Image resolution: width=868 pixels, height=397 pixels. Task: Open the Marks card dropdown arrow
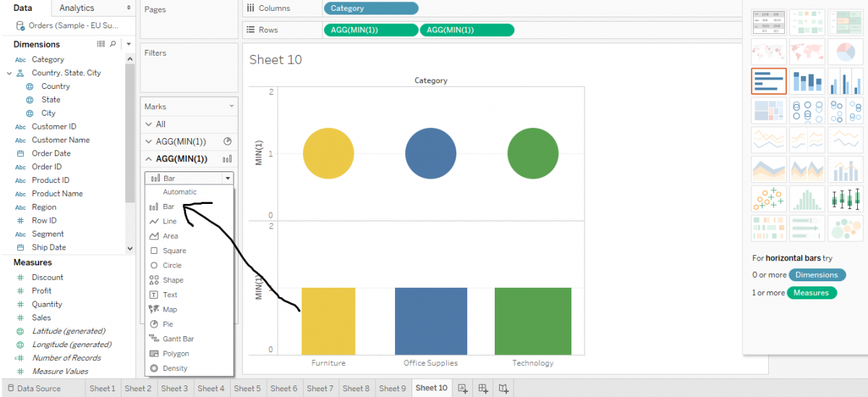coord(231,106)
